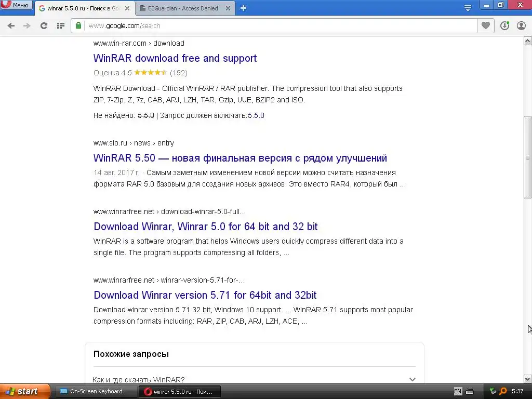532x399 pixels.
Task: Open WinRAR 5.50 новая финальная версия result
Action: click(x=240, y=158)
